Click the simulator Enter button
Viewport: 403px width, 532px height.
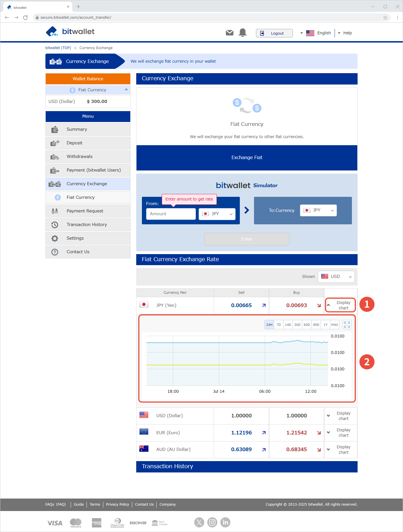(x=247, y=239)
